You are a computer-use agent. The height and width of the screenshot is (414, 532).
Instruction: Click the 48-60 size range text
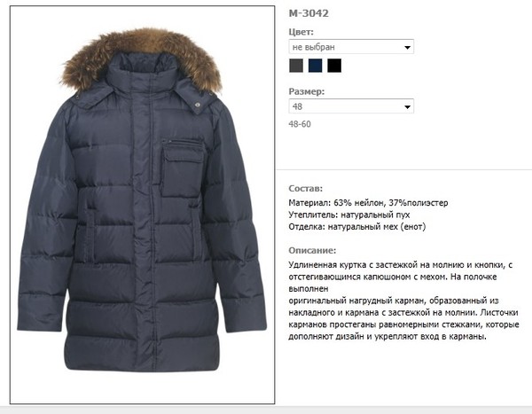[x=300, y=124]
